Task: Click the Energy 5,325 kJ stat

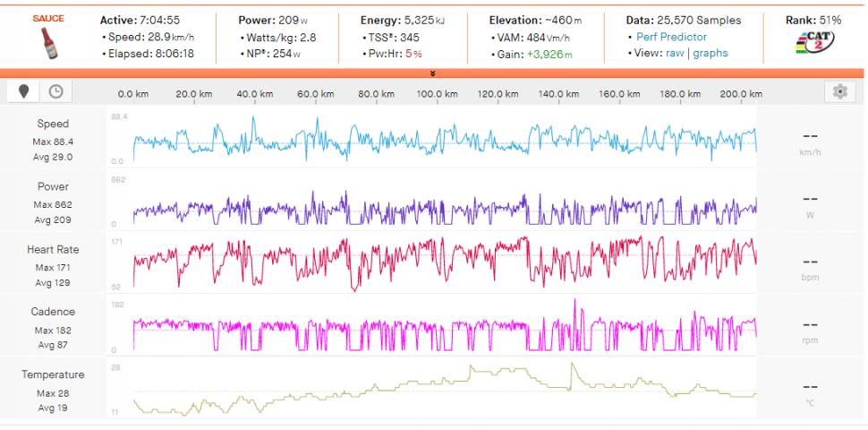Action: click(x=403, y=21)
